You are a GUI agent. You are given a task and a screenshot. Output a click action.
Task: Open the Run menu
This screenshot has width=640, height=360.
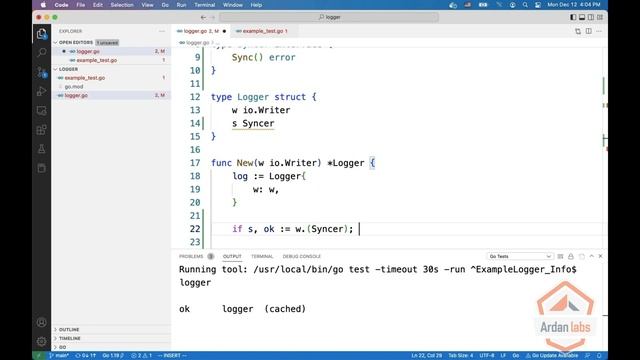(x=181, y=5)
